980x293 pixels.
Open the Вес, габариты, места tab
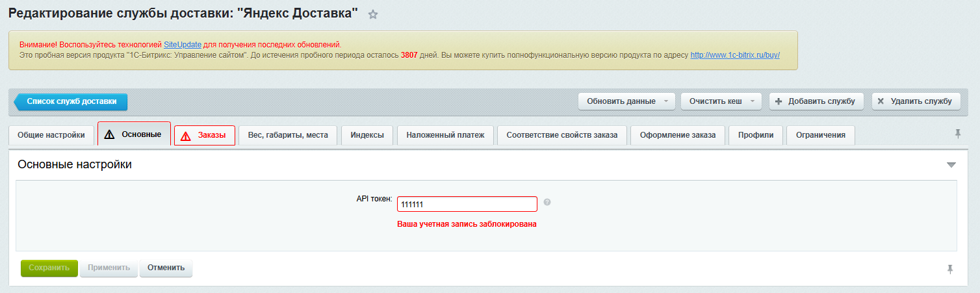[x=288, y=135]
